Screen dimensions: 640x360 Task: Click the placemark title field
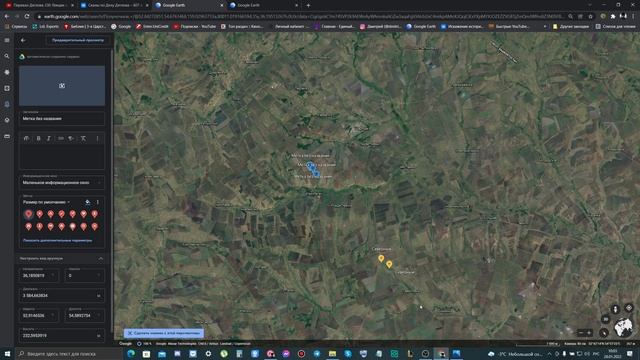(x=62, y=118)
